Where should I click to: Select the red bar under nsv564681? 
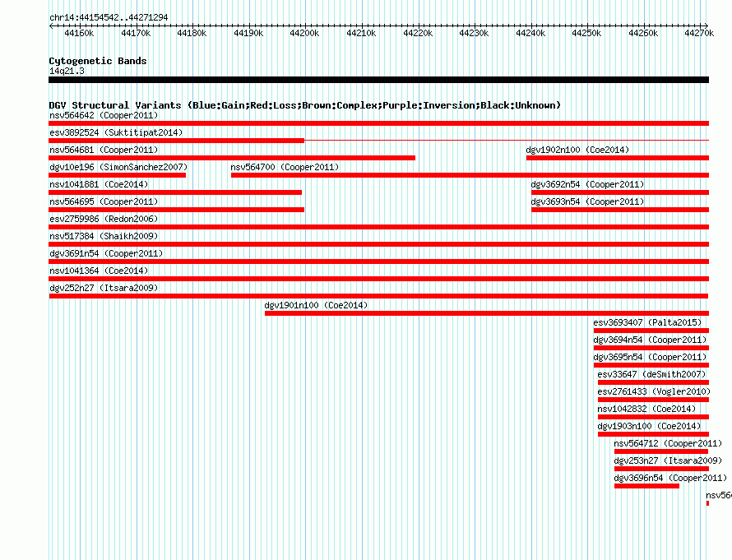pyautogui.click(x=232, y=158)
